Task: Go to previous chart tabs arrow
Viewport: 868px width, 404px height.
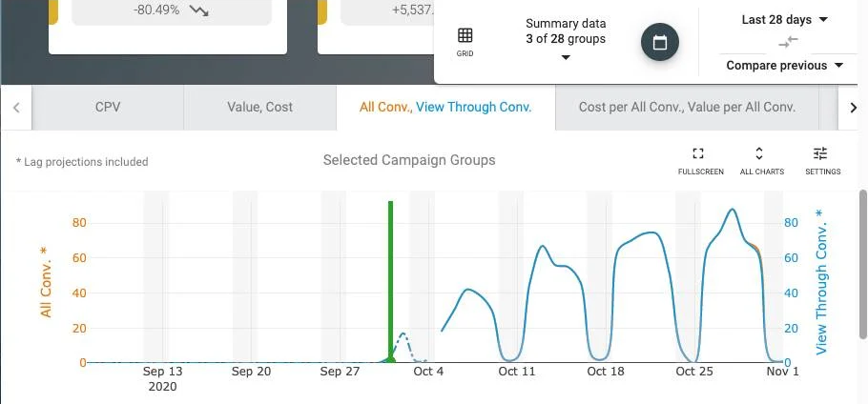Action: tap(16, 108)
